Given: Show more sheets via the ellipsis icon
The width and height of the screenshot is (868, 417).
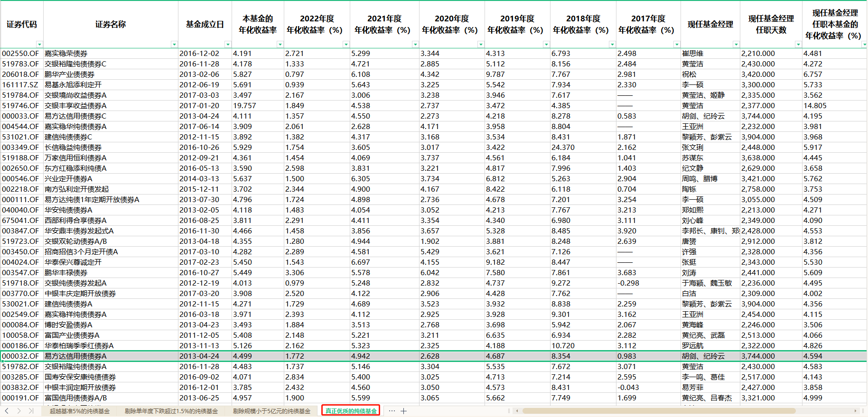Looking at the screenshot, I should tap(392, 411).
